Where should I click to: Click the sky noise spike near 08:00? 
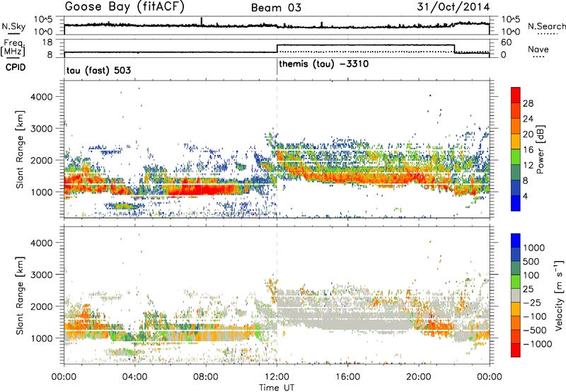click(x=202, y=22)
